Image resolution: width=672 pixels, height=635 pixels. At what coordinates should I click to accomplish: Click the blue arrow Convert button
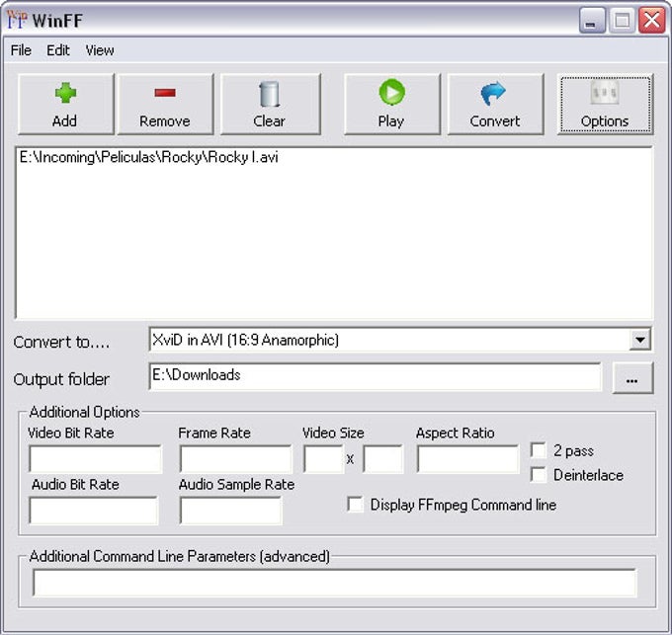point(495,104)
